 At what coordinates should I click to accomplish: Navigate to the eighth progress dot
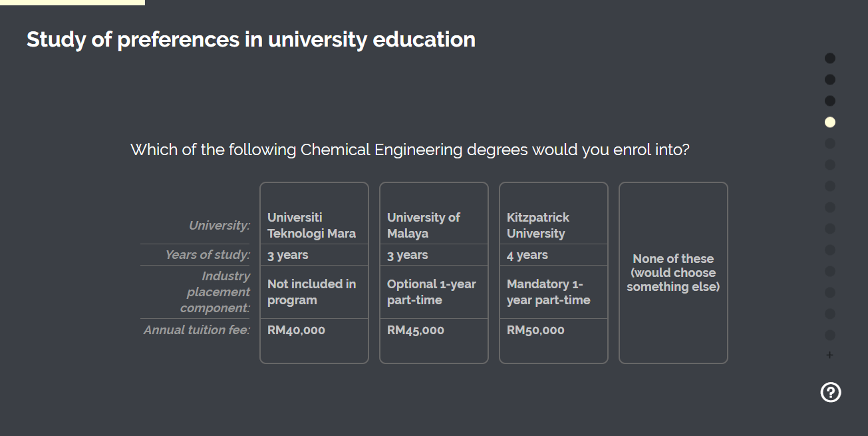pos(830,208)
